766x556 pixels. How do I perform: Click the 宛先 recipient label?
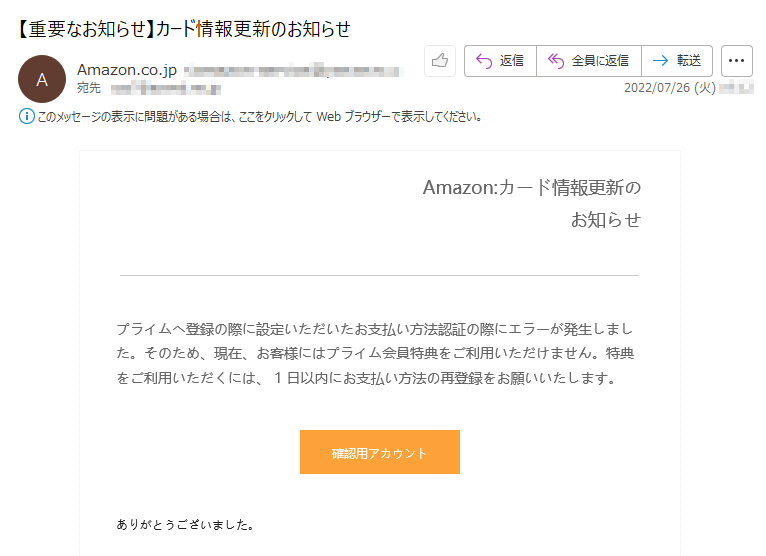[x=89, y=88]
